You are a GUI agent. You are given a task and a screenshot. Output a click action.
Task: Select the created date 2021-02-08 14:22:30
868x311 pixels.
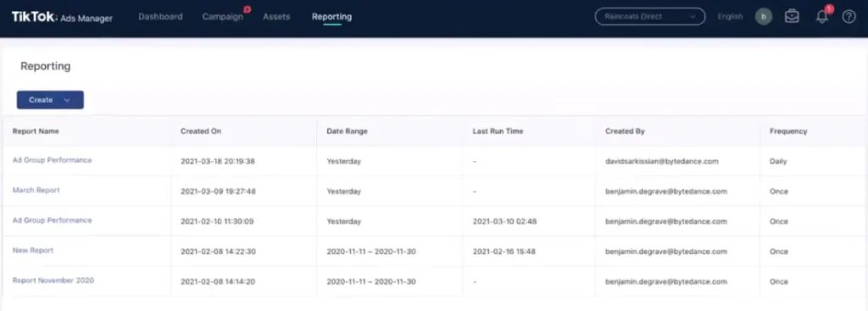[218, 251]
